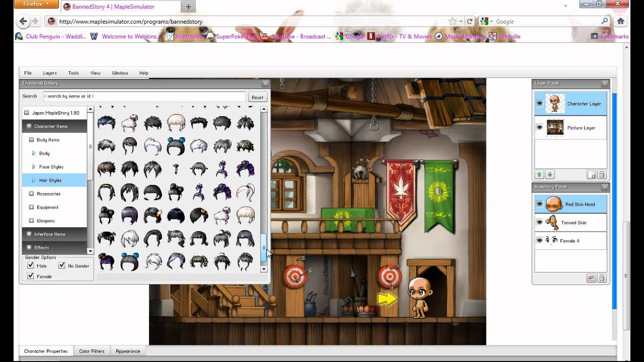Select the blue spiky hair thumbnail

coord(106,123)
